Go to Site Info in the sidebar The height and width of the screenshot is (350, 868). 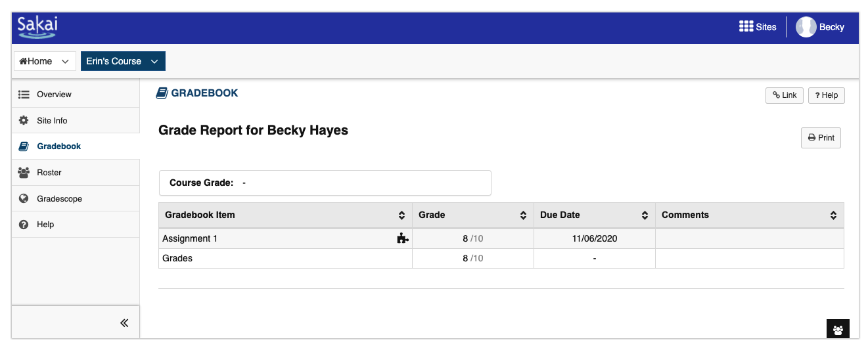pyautogui.click(x=52, y=121)
